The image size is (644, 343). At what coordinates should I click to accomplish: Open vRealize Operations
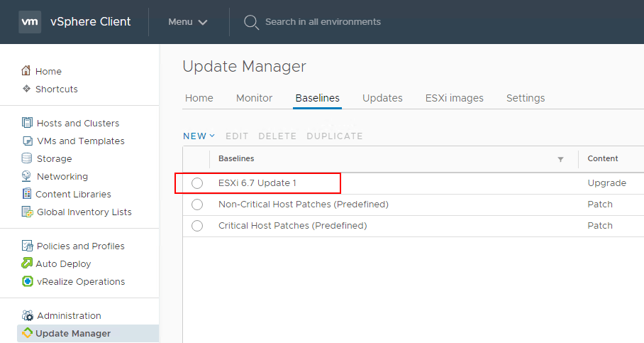pyautogui.click(x=81, y=281)
